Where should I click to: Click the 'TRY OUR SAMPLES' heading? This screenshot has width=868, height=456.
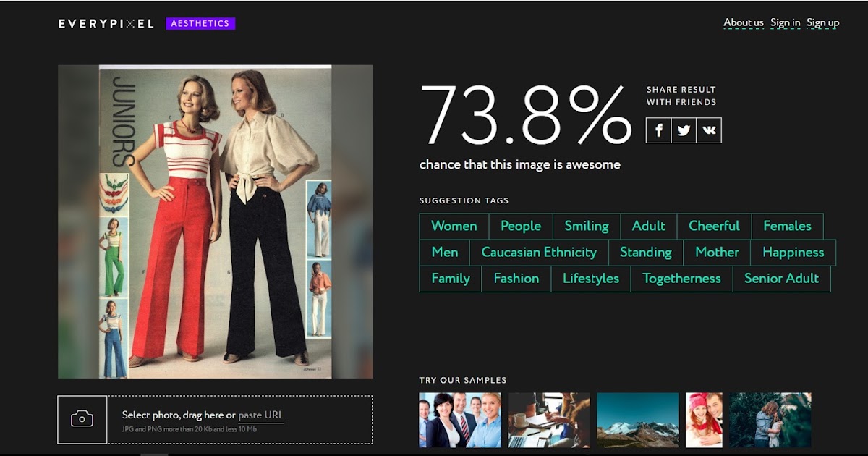click(x=463, y=380)
